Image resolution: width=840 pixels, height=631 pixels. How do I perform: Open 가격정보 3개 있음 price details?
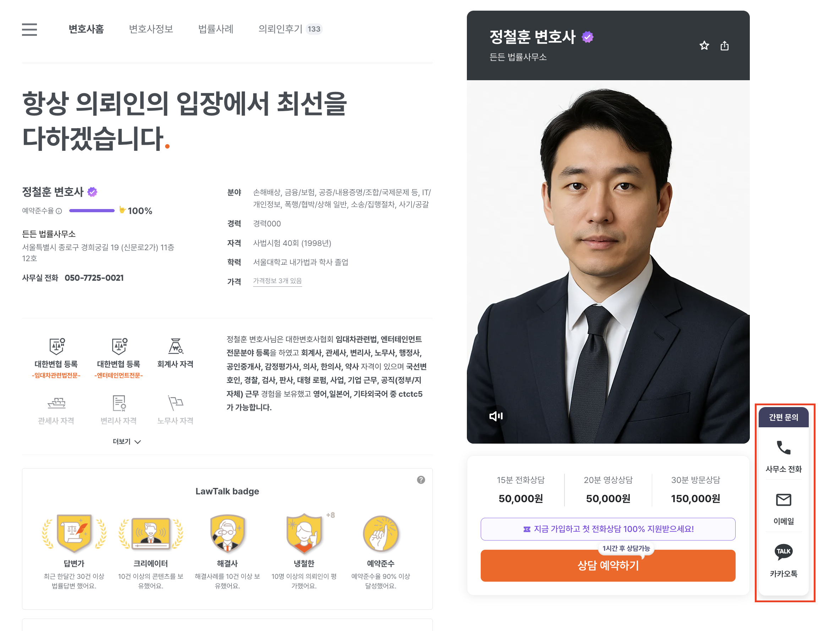(x=277, y=281)
